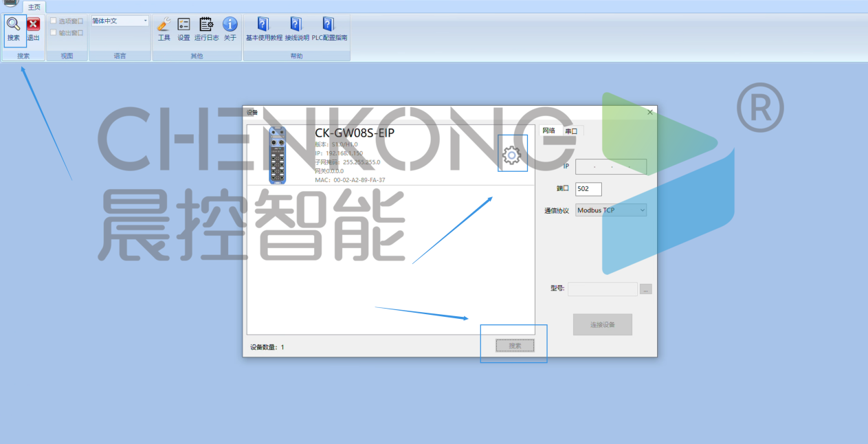The height and width of the screenshot is (444, 868).
Task: Open the PLC配置指南 help book
Action: (x=329, y=25)
